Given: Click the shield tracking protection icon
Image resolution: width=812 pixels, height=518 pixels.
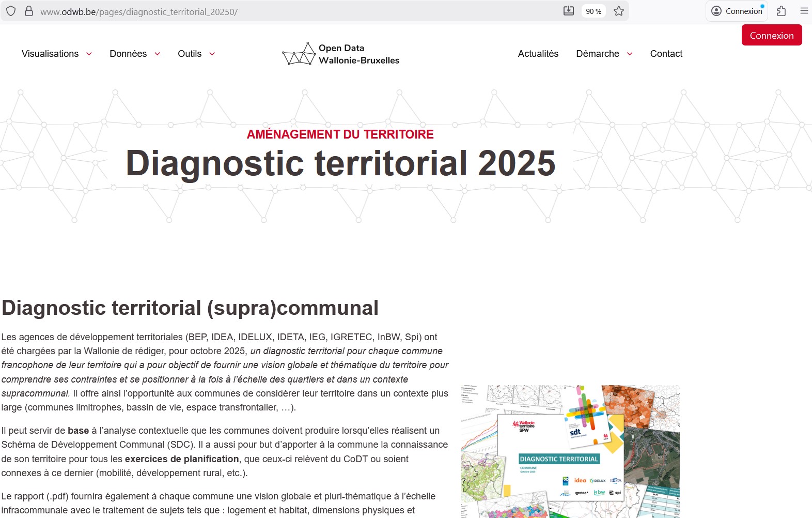Looking at the screenshot, I should (x=11, y=11).
